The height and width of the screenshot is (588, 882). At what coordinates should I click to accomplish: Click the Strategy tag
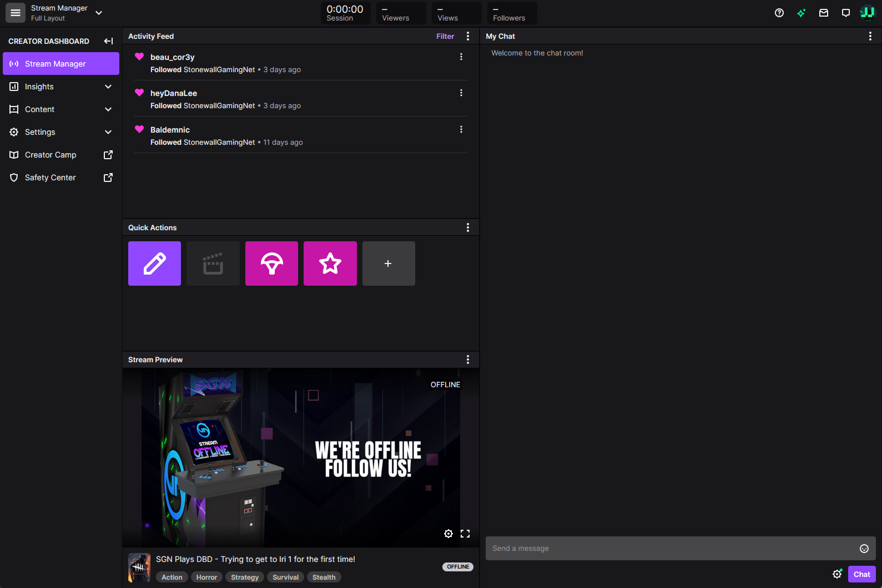point(245,577)
